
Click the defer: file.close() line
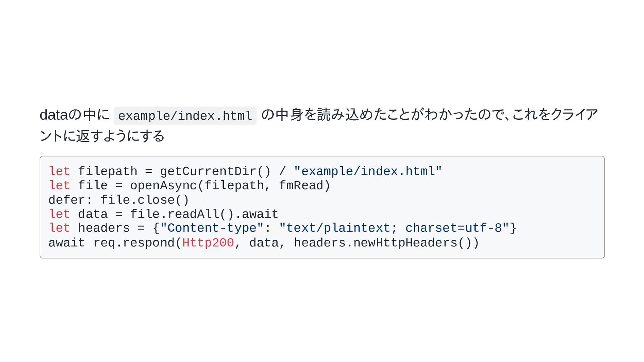[119, 200]
